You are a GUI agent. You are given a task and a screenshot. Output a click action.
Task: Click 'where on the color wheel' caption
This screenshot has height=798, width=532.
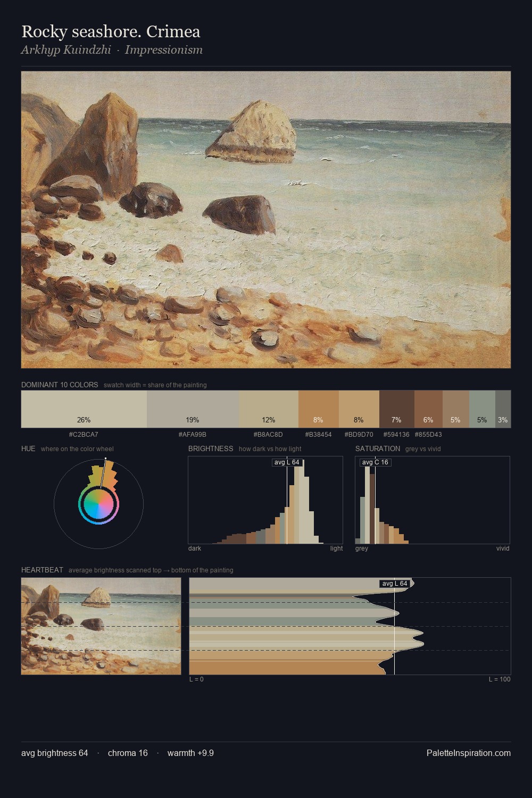77,449
